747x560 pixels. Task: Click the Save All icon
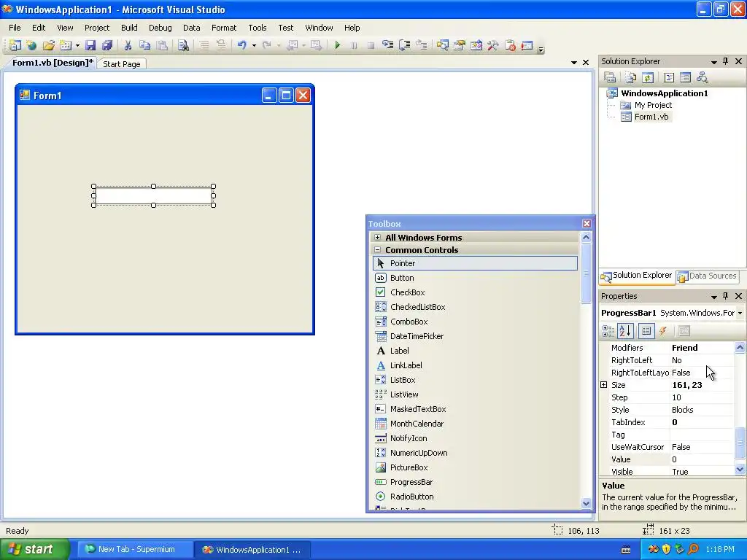[107, 45]
